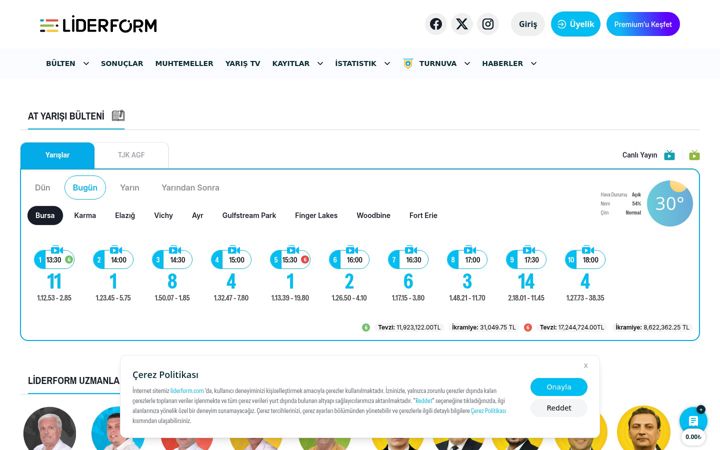The width and height of the screenshot is (720, 450).
Task: Play video for race 5 at 15:30
Action: 293,250
